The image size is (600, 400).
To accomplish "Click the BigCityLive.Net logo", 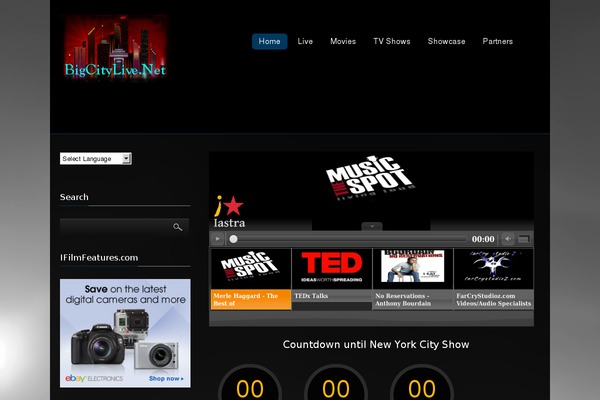I will click(x=116, y=47).
